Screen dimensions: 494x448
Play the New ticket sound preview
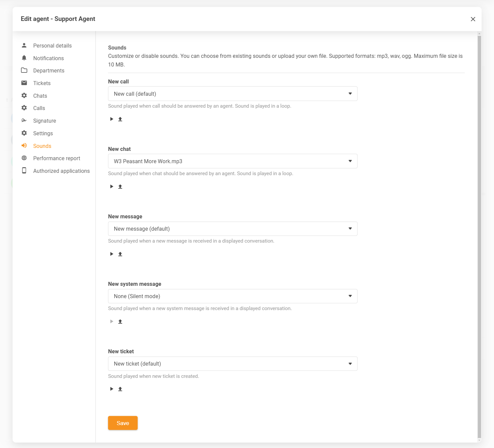pos(112,389)
